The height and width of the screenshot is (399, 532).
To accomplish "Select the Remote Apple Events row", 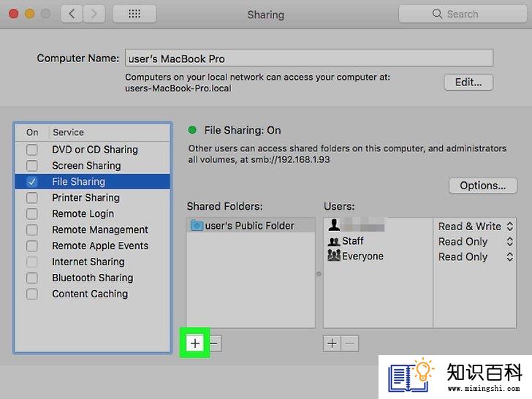I will [92, 246].
